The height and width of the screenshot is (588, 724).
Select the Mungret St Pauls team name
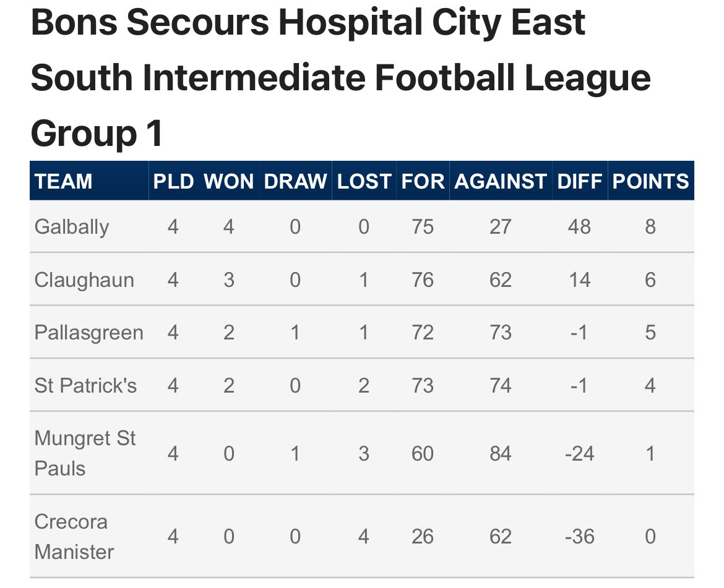(85, 453)
